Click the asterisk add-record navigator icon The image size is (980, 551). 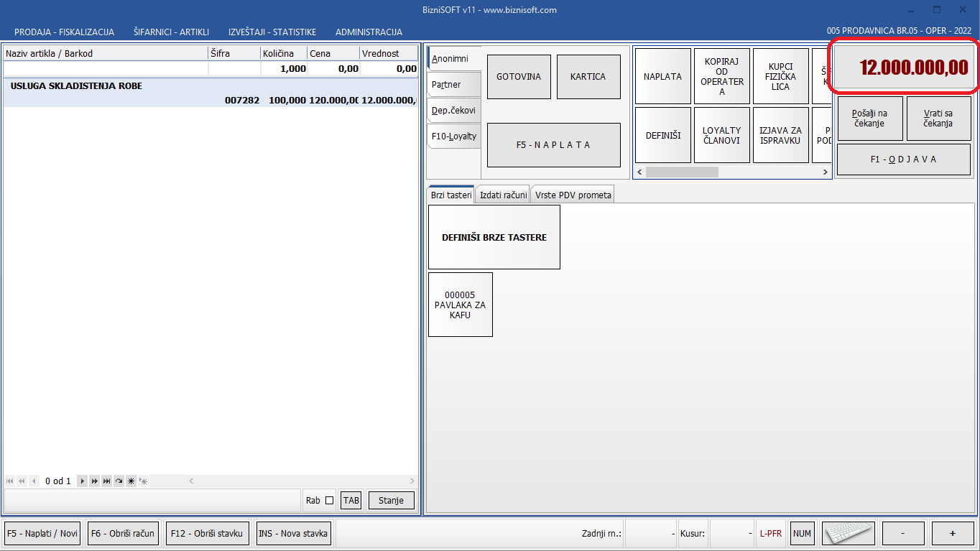pyautogui.click(x=131, y=481)
